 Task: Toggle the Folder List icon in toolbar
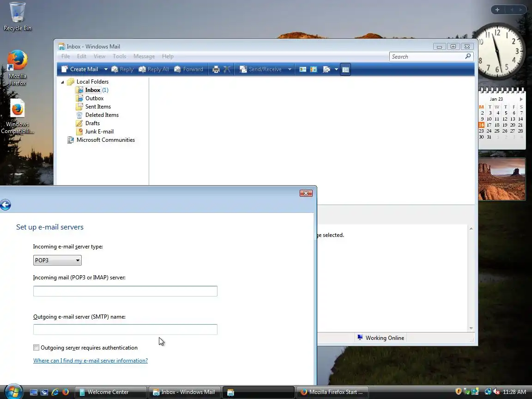coord(345,70)
